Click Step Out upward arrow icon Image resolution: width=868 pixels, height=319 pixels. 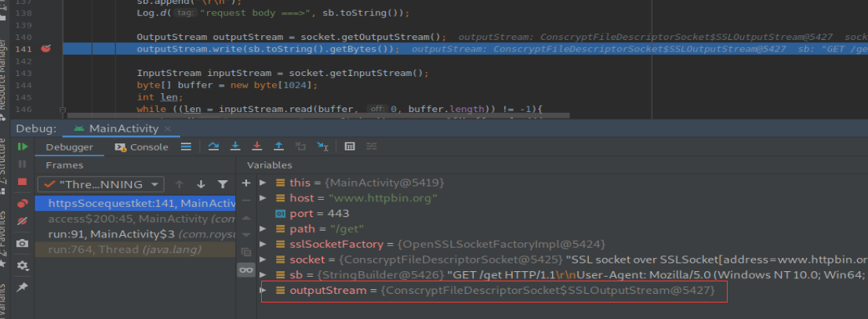[278, 147]
